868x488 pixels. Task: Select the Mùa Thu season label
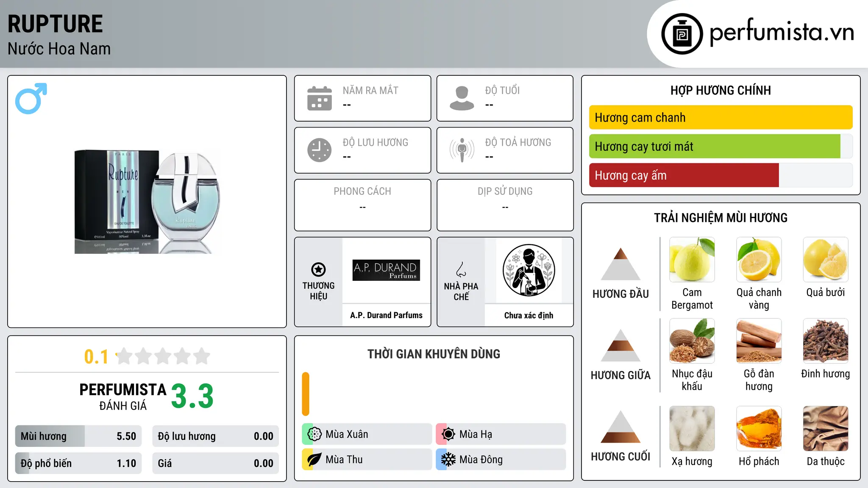point(344,460)
